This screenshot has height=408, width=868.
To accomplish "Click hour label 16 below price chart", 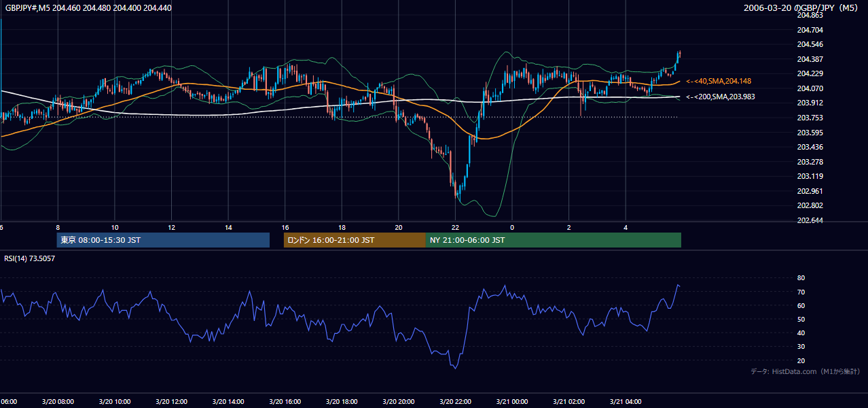I will pos(285,228).
